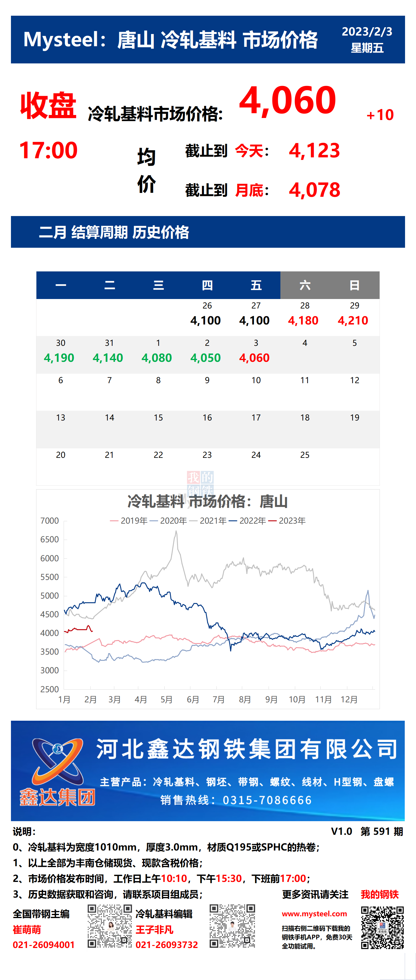Viewport: 416px width, 980px height.
Task: Click editor name 王子非凡
Action: click(x=154, y=930)
